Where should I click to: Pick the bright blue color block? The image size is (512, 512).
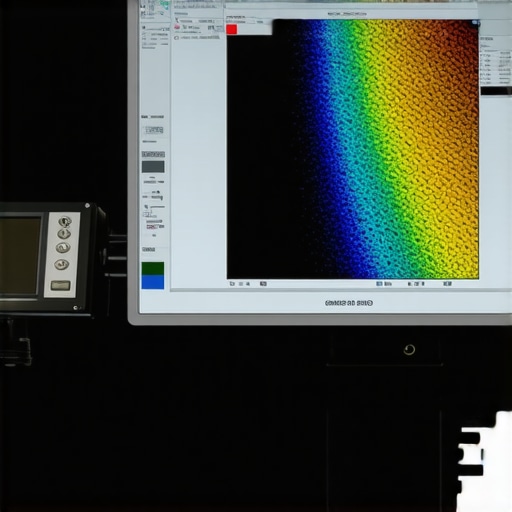tap(153, 282)
